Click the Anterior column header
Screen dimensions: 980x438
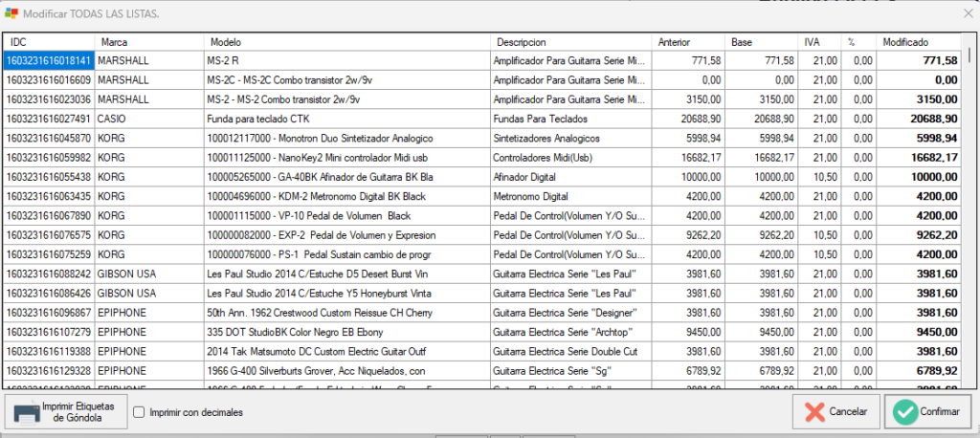pos(689,42)
